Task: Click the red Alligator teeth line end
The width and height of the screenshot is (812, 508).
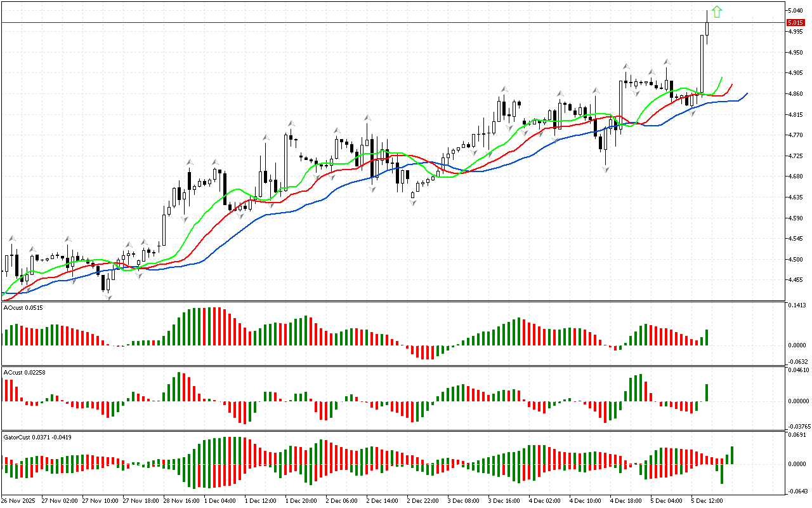Action: [732, 84]
